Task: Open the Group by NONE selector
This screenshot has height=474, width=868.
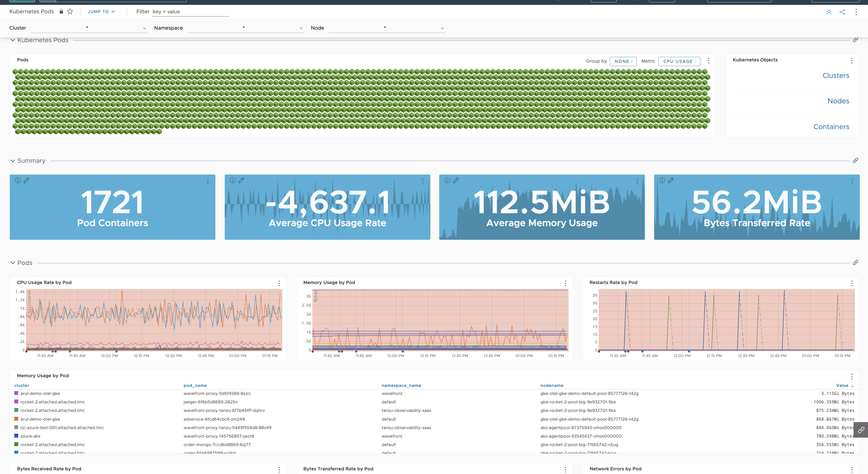Action: point(623,61)
